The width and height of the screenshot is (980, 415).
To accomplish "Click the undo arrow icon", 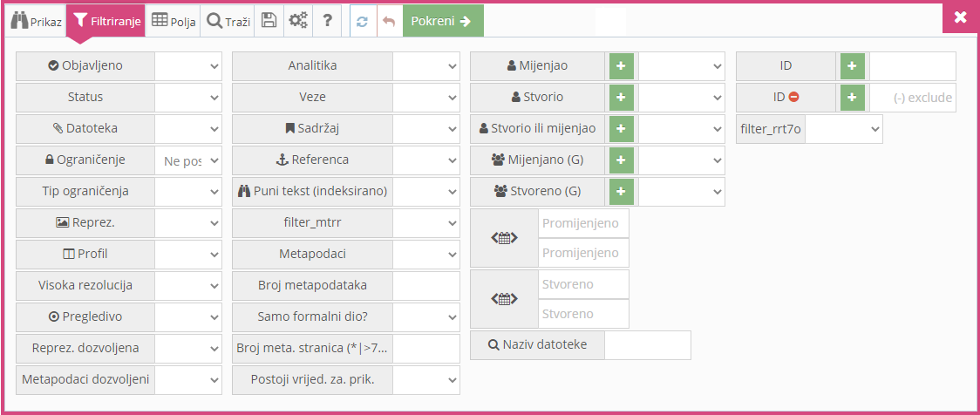I will (x=389, y=21).
